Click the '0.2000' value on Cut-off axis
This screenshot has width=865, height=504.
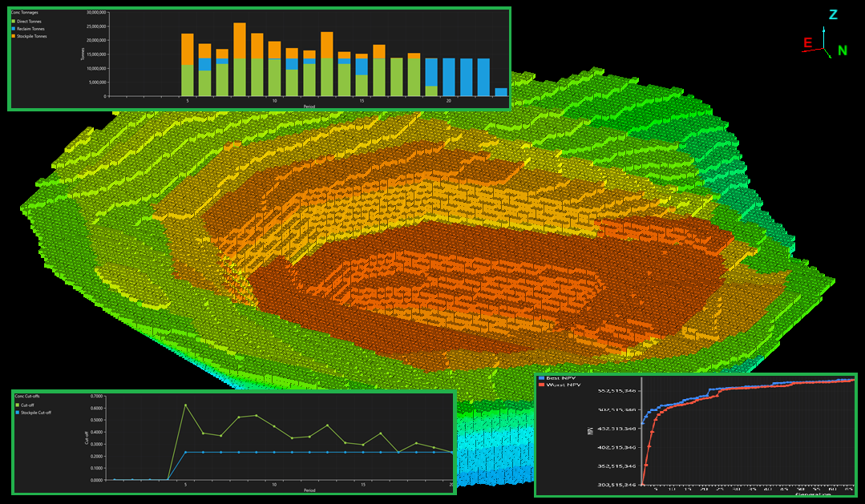(x=96, y=456)
